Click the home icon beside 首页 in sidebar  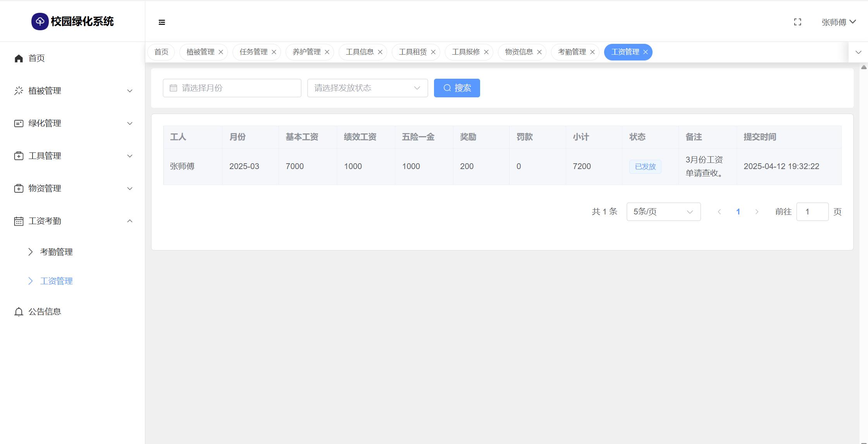click(x=19, y=58)
